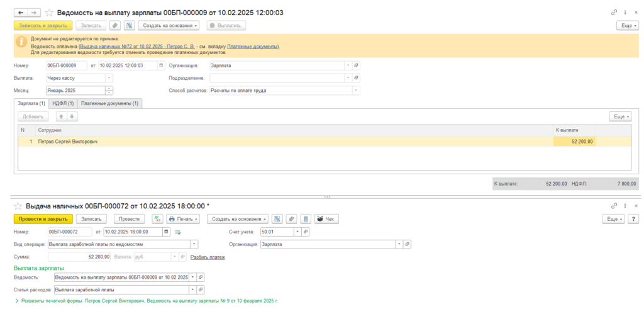Click green document status icon beside date
The height and width of the screenshot is (309, 644).
pos(178,232)
